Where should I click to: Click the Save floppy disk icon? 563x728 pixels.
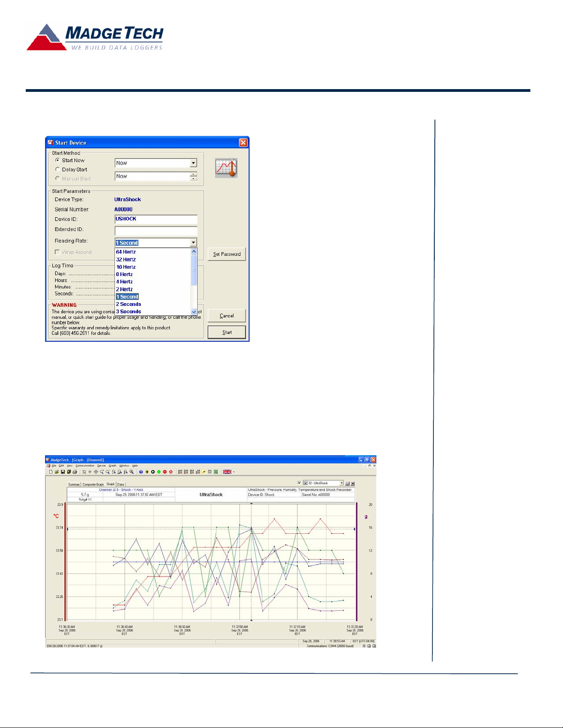(x=63, y=472)
